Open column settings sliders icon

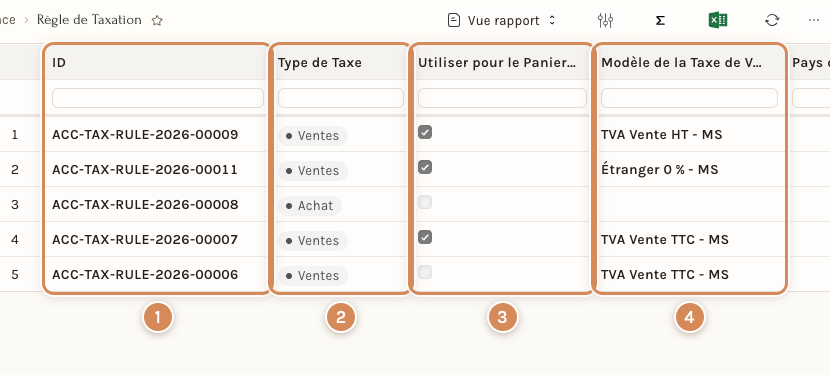pyautogui.click(x=605, y=21)
